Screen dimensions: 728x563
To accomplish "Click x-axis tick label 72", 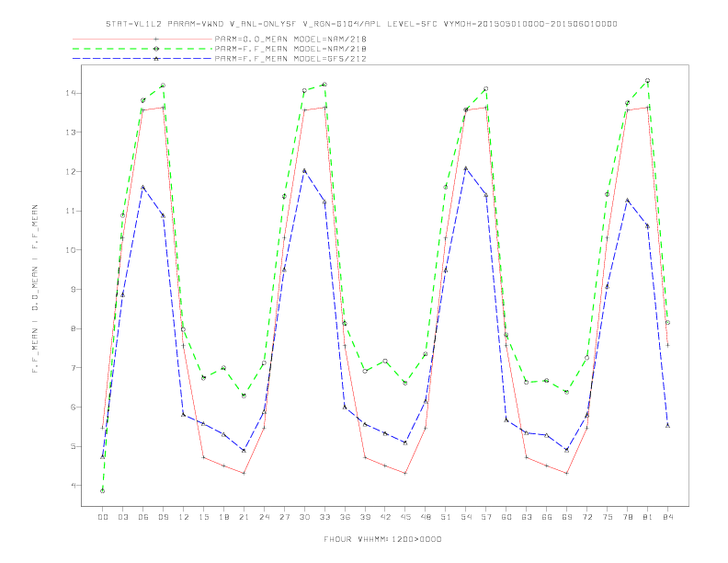I will [x=586, y=517].
